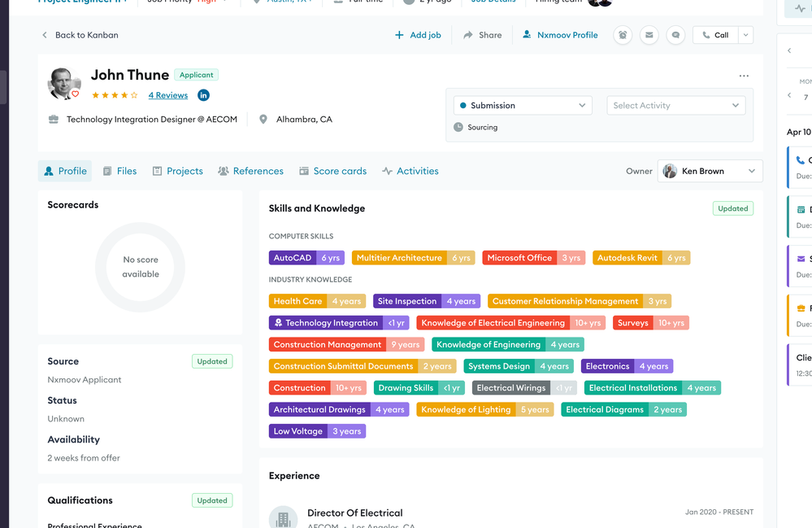Toggle the heart favorite on profile photo
Screen dimensions: 812x528
click(75, 94)
